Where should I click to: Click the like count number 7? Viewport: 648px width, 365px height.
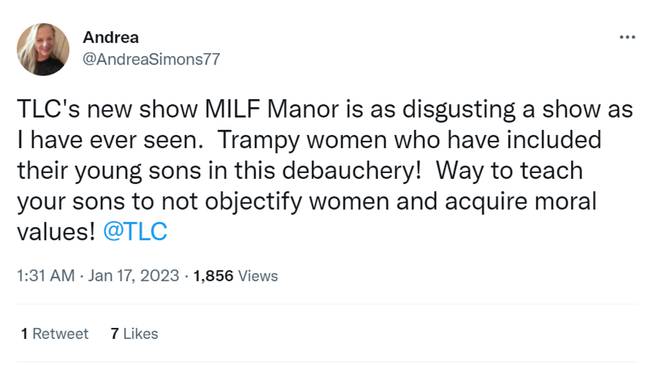coord(114,334)
